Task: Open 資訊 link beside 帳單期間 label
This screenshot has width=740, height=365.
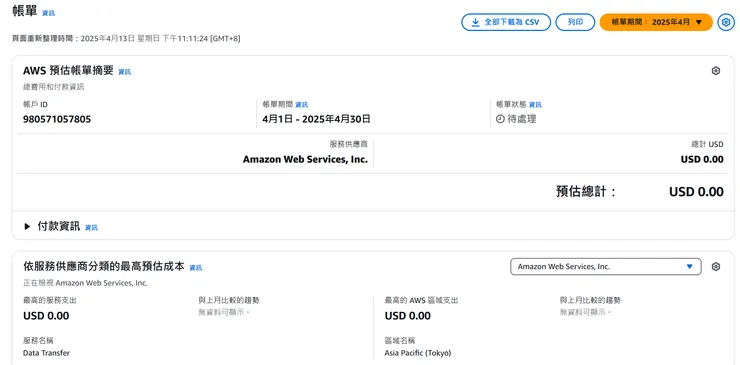Action: point(302,105)
